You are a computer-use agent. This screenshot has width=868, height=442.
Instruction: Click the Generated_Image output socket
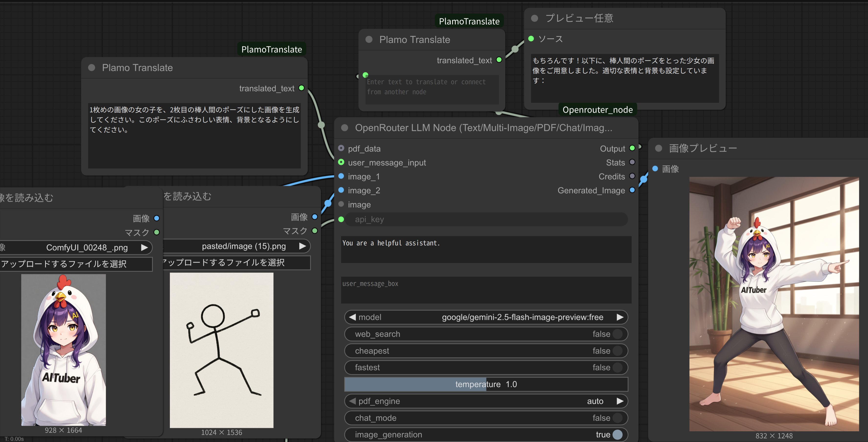coord(632,190)
